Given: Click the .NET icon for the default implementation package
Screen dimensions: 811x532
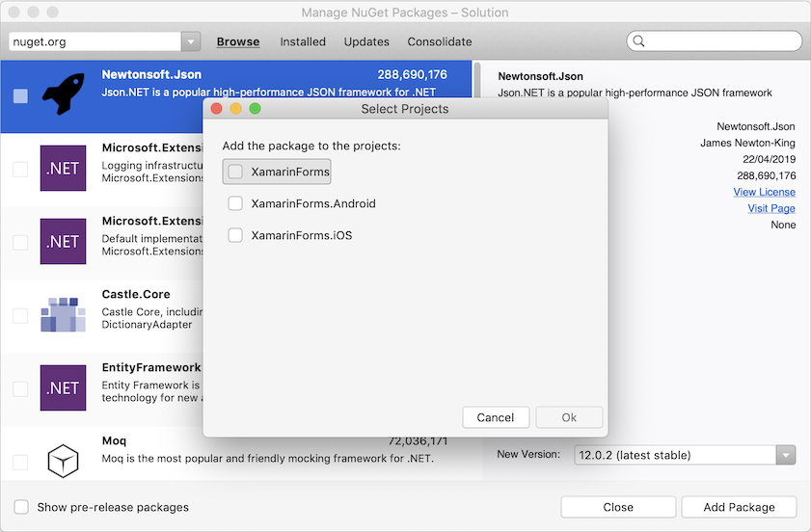Looking at the screenshot, I should click(x=63, y=242).
